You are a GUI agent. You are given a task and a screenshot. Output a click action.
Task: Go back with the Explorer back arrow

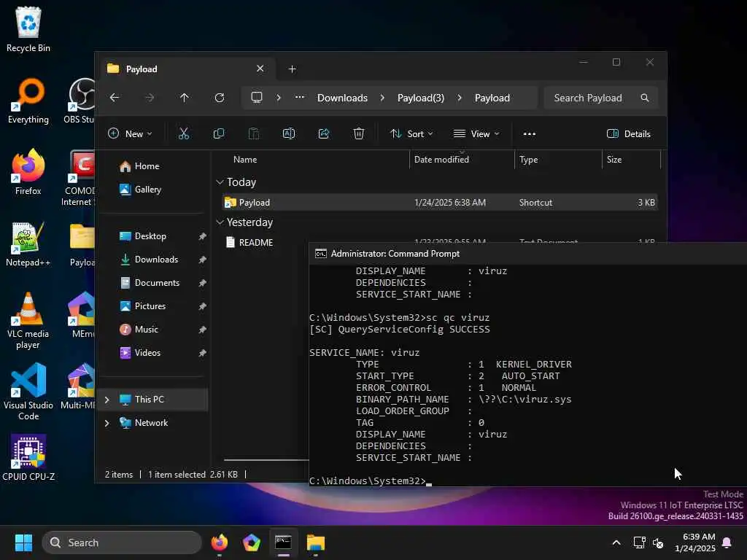pyautogui.click(x=115, y=98)
